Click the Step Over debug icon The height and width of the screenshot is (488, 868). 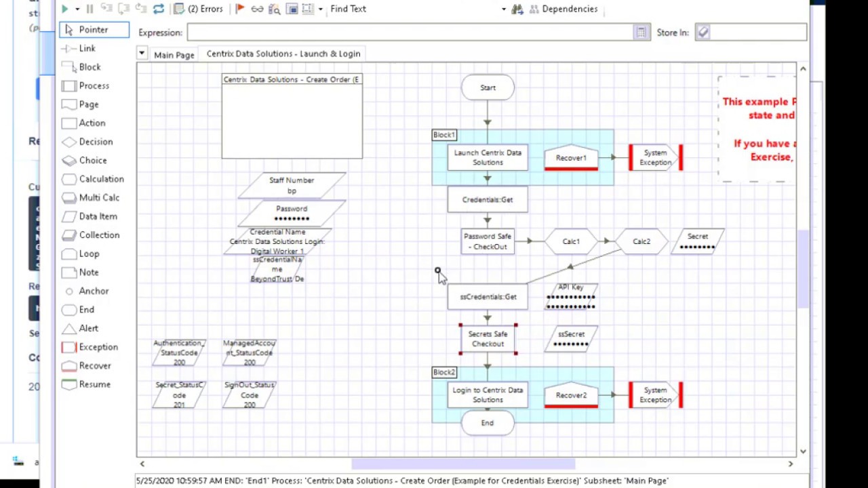pyautogui.click(x=124, y=9)
